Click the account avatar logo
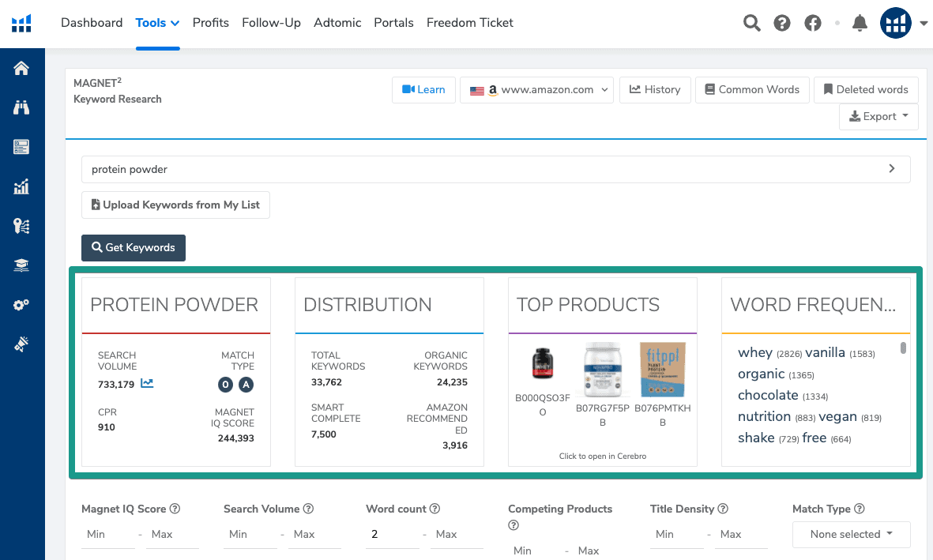 pos(896,23)
